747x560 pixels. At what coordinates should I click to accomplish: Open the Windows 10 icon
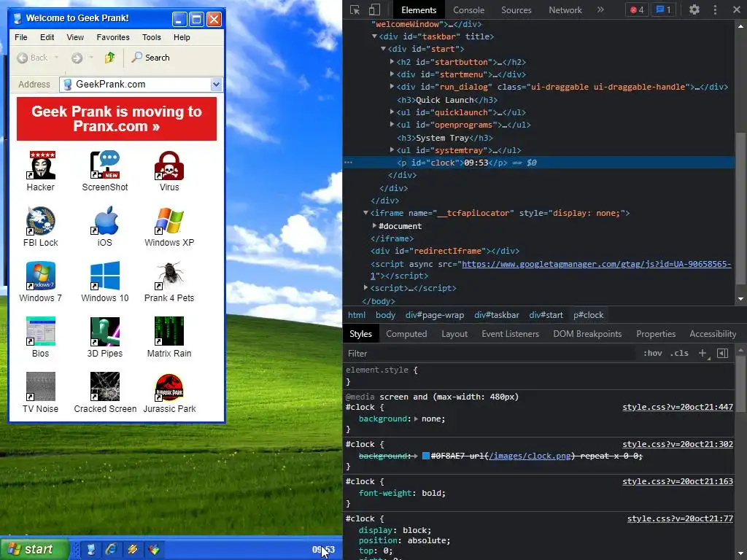105,276
